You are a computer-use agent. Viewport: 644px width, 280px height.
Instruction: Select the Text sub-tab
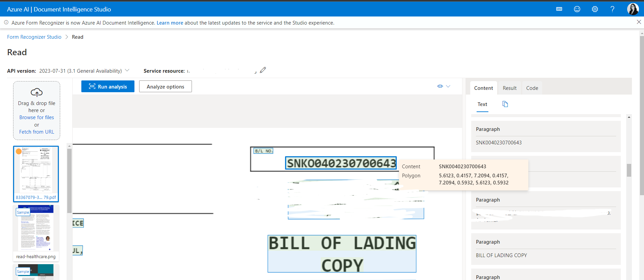[482, 104]
